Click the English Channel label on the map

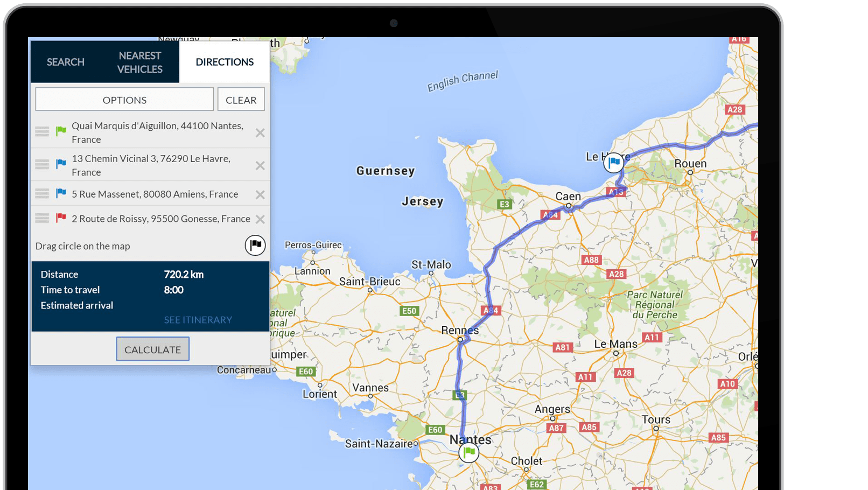[x=463, y=81]
